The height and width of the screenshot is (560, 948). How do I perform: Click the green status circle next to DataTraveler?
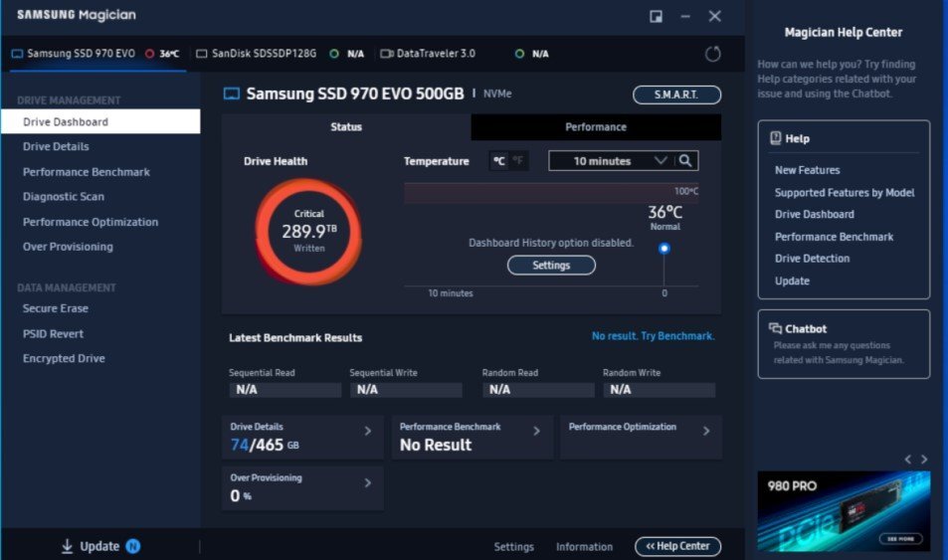coord(519,54)
